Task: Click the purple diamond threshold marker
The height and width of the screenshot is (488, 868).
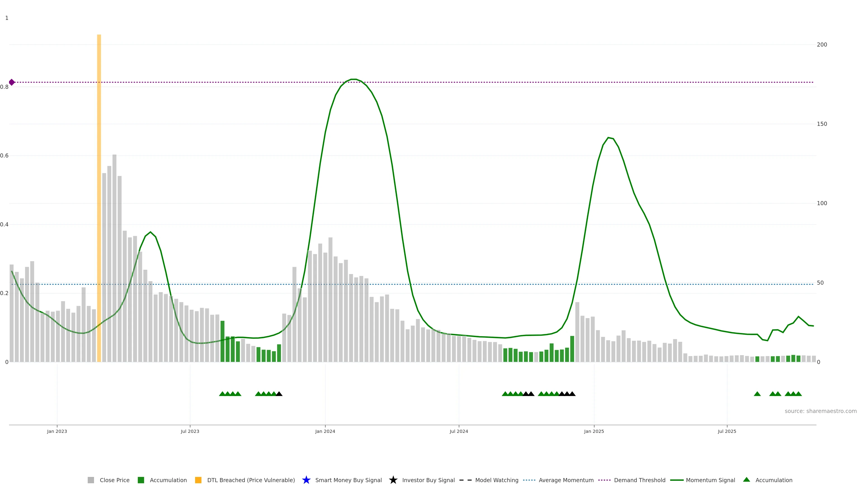Action: tap(12, 82)
